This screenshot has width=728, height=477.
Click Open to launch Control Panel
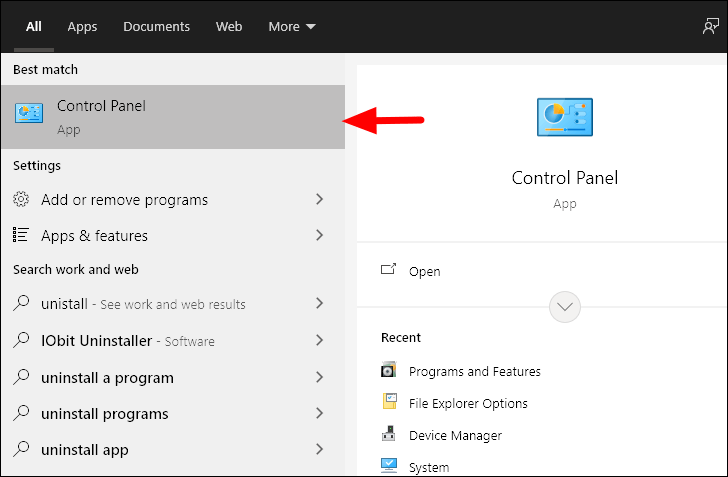(x=424, y=271)
